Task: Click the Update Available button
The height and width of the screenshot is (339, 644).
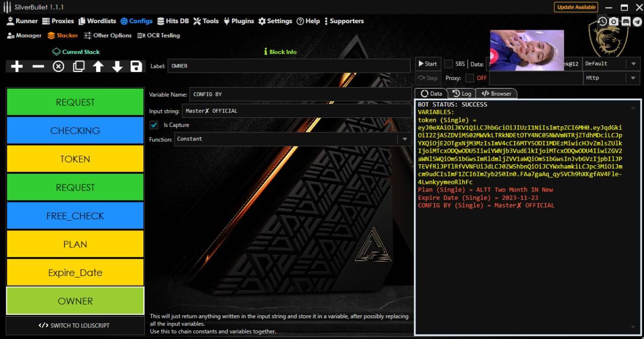Action: pos(576,7)
